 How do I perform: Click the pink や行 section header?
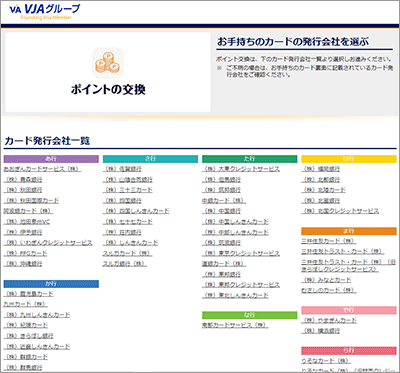(x=349, y=311)
